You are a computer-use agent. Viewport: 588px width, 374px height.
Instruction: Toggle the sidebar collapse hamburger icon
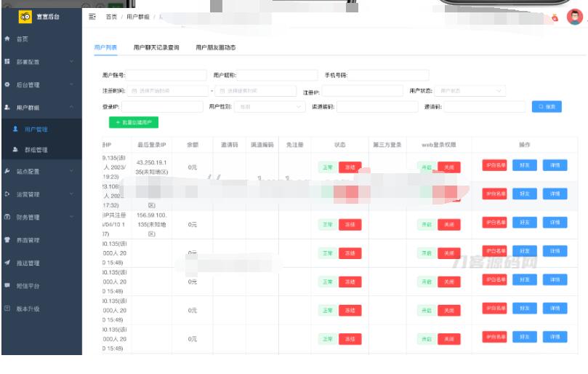coord(92,17)
